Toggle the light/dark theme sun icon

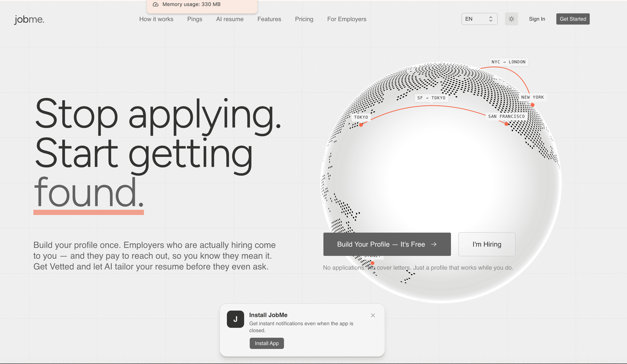tap(511, 19)
